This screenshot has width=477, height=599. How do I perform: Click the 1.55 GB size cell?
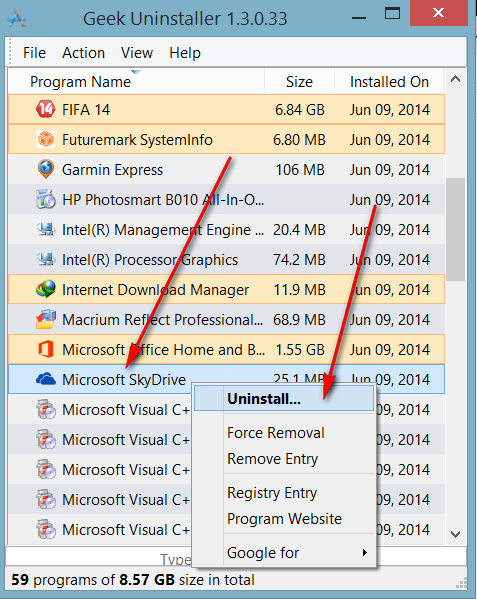click(300, 350)
